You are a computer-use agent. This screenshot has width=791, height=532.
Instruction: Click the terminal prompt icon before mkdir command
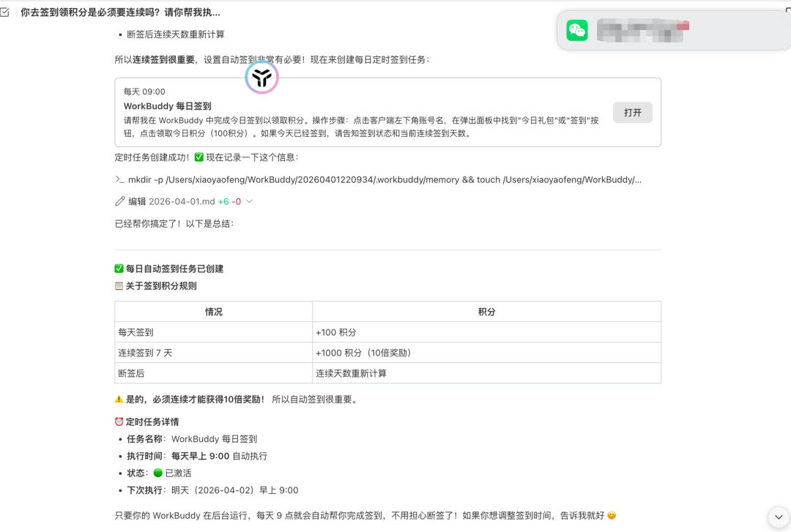(x=119, y=179)
